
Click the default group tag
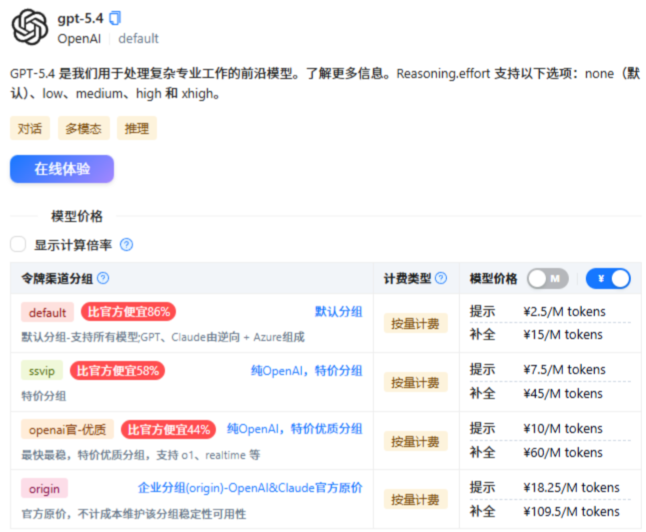pos(47,312)
